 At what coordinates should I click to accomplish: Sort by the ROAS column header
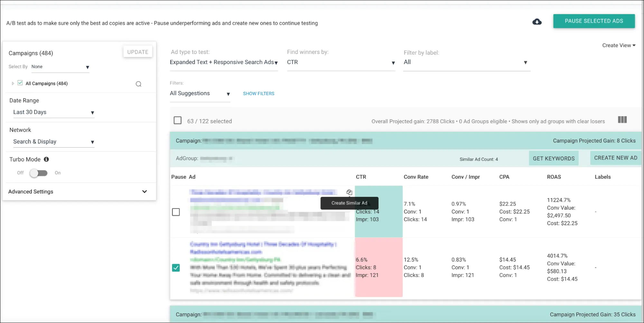pos(554,177)
